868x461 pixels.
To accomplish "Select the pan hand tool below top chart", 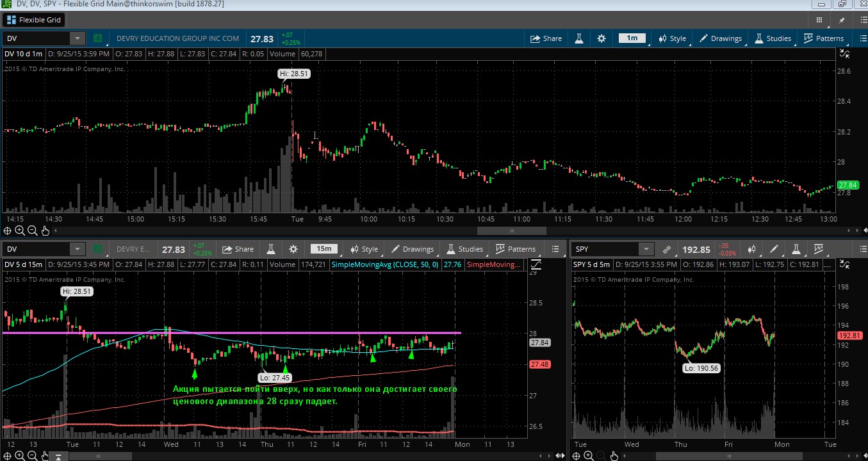I will 45,230.
